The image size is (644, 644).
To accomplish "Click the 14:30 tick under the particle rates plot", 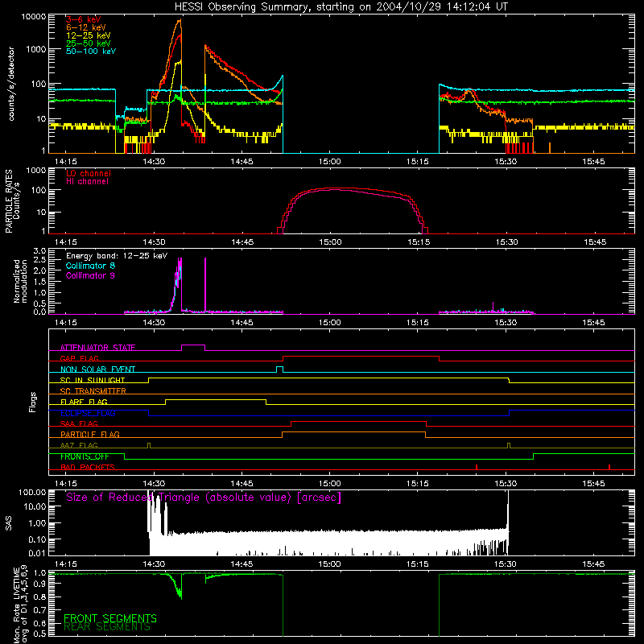I will (x=154, y=242).
